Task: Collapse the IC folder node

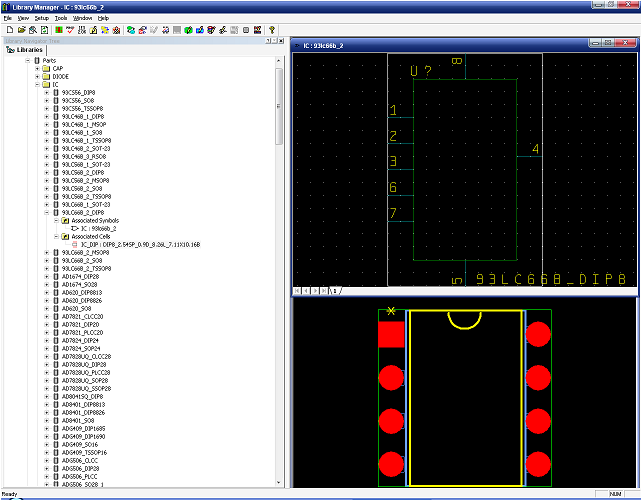Action: click(37, 84)
